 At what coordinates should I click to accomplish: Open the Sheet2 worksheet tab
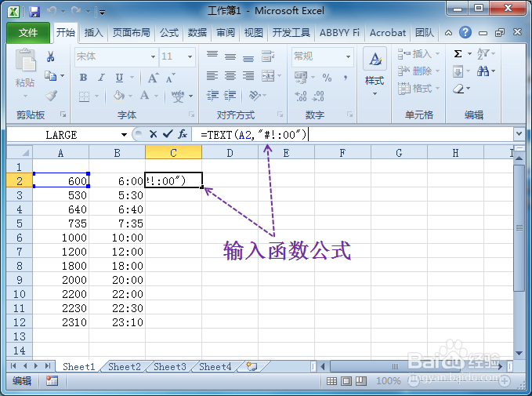(x=124, y=367)
